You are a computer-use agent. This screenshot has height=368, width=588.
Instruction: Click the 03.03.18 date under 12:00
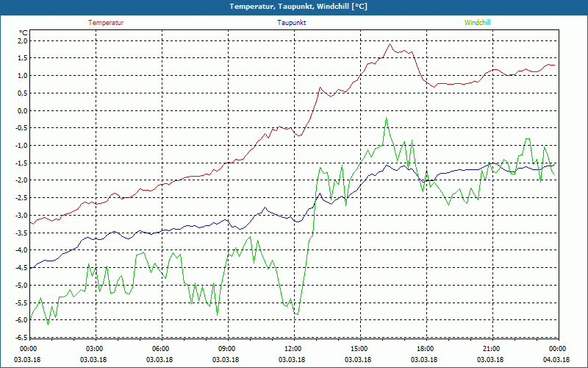pyautogui.click(x=292, y=359)
